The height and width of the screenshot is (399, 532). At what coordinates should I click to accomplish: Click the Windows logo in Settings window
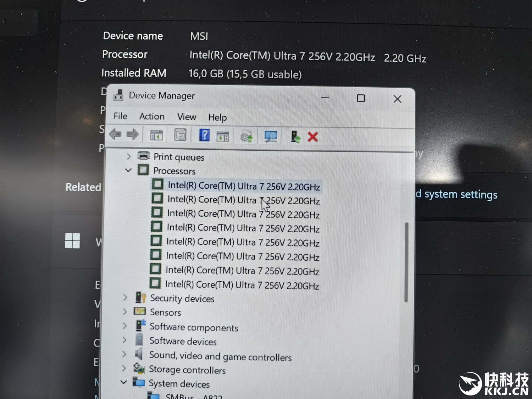tap(72, 241)
